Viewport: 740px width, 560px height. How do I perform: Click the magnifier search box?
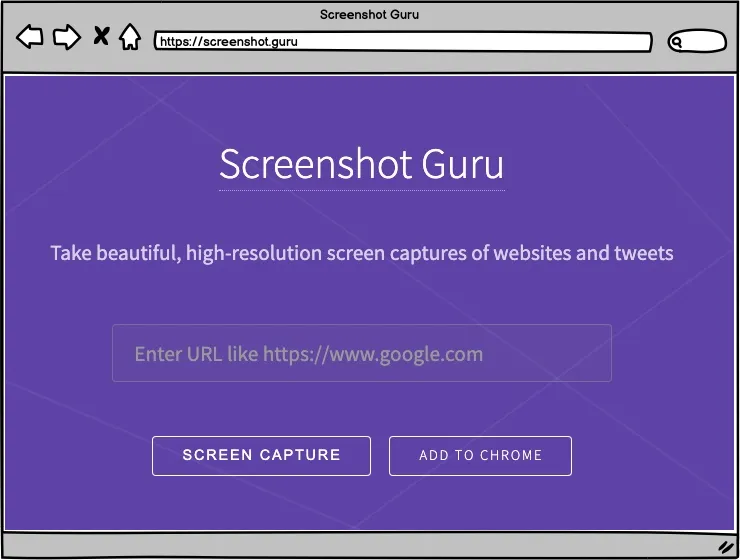click(697, 42)
